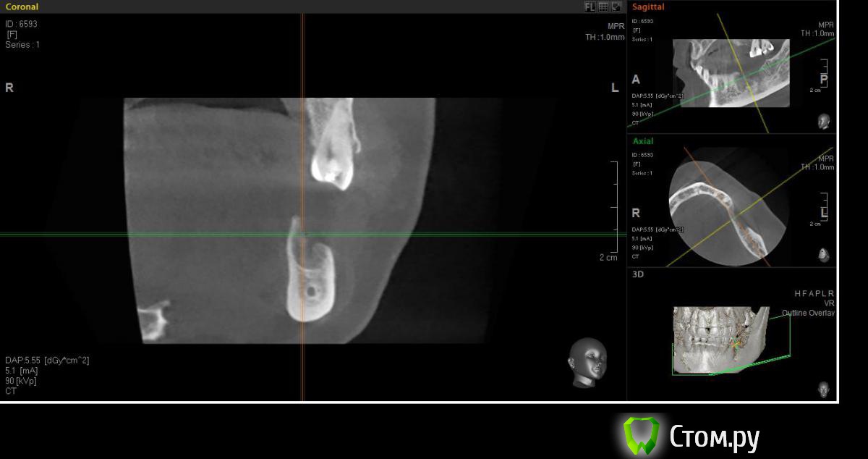The height and width of the screenshot is (459, 868).
Task: Open the grid layout icon in Coronal header
Action: point(603,7)
